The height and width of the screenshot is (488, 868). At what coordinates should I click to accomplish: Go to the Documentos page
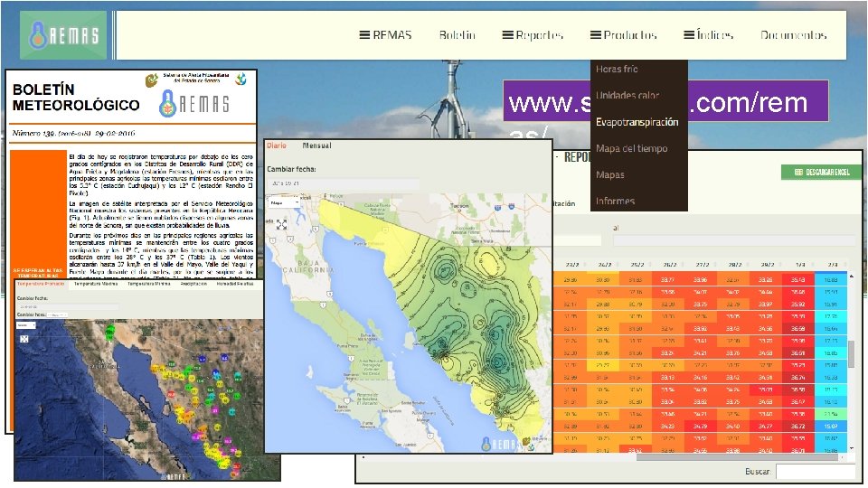pyautogui.click(x=793, y=35)
